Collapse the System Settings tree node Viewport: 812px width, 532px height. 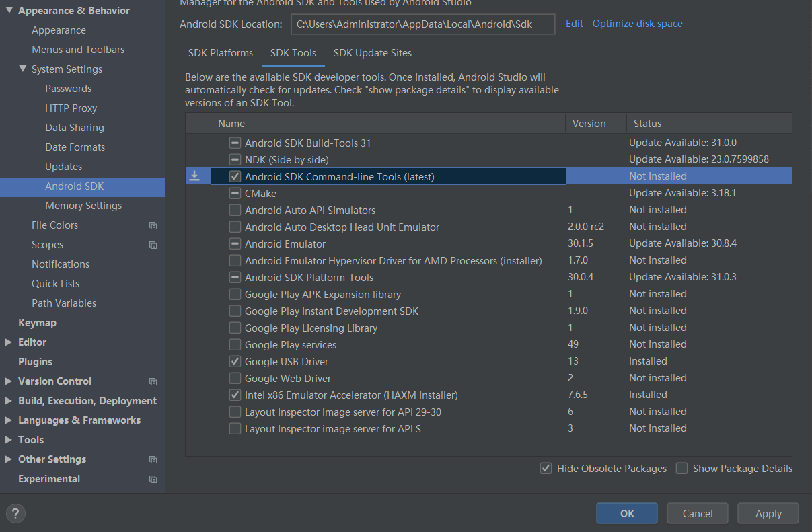pos(23,69)
